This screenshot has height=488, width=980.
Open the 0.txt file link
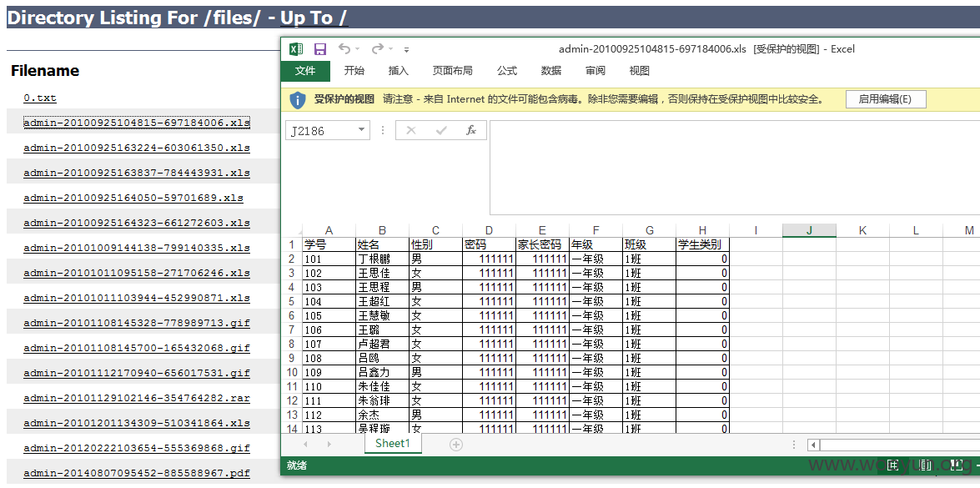coord(40,98)
